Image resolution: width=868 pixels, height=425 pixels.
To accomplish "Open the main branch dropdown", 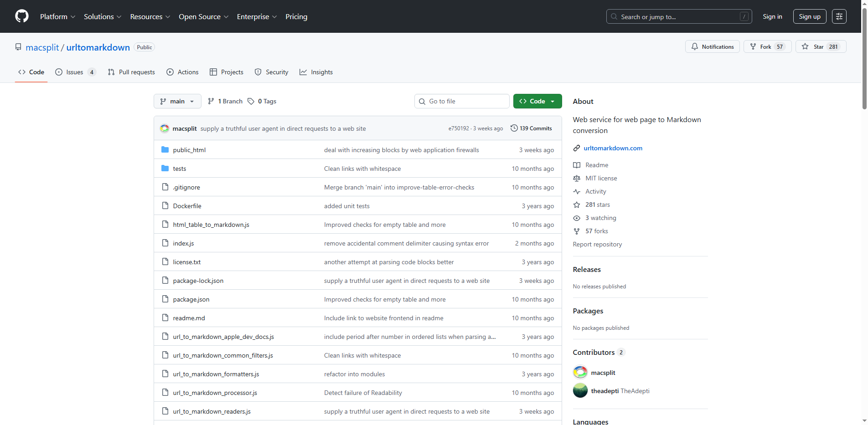I will pyautogui.click(x=177, y=101).
